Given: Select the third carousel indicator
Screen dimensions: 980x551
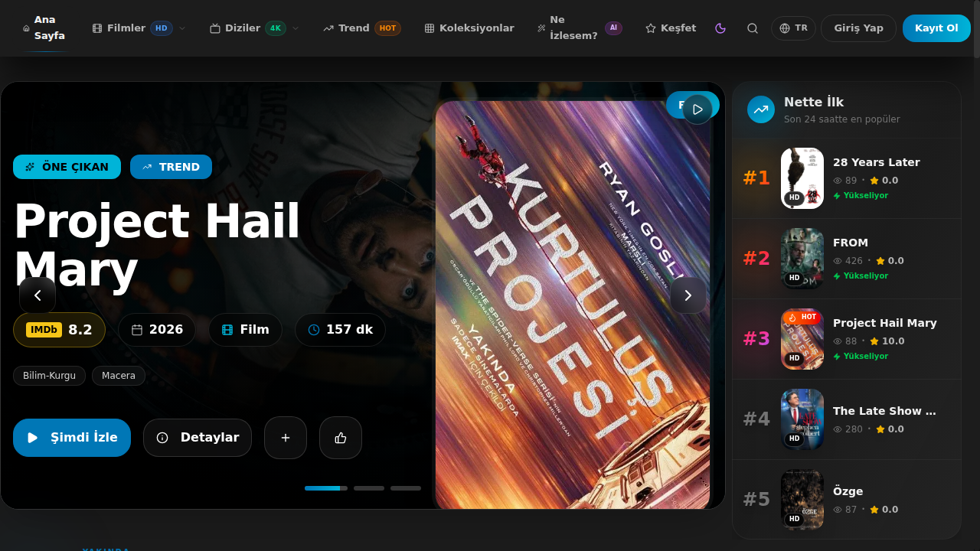Looking at the screenshot, I should click(x=406, y=488).
